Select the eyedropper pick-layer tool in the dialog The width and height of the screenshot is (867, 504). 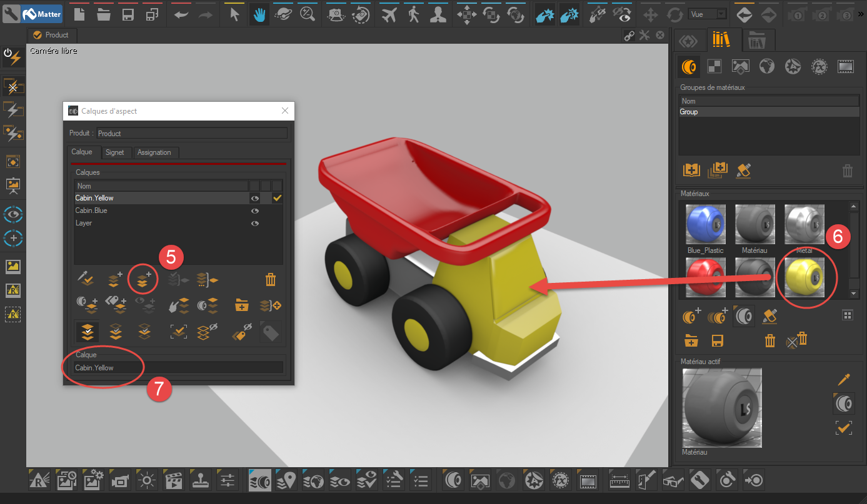pos(87,279)
